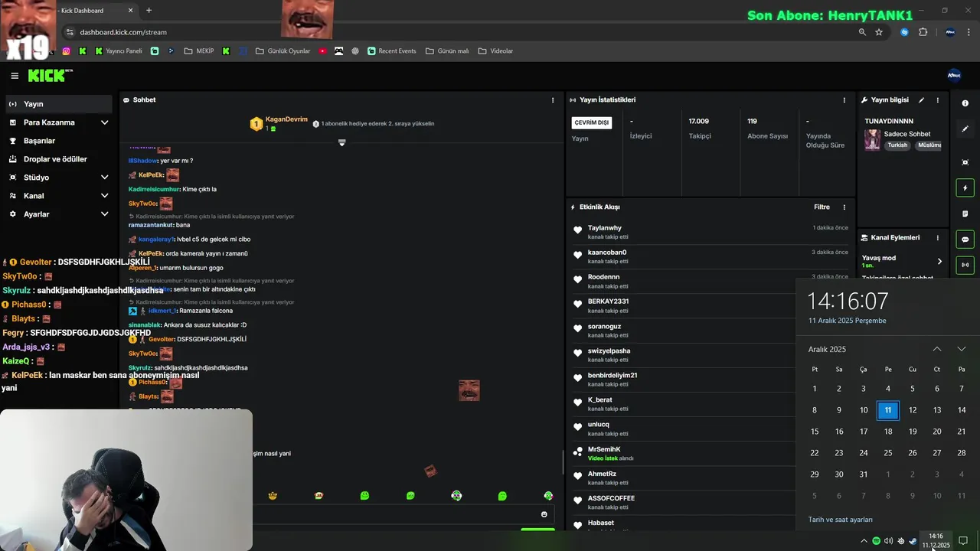Open Yayın bilgisi three-dot menu
This screenshot has height=551, width=980.
[x=938, y=100]
